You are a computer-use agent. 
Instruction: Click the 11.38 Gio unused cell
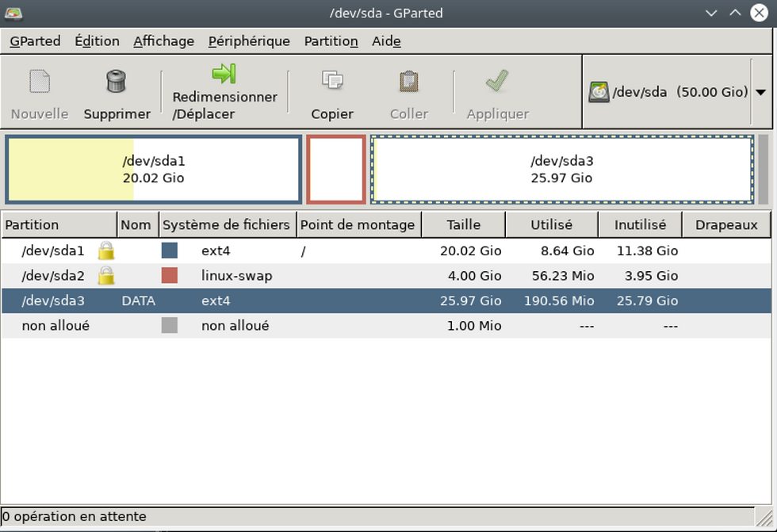(647, 251)
